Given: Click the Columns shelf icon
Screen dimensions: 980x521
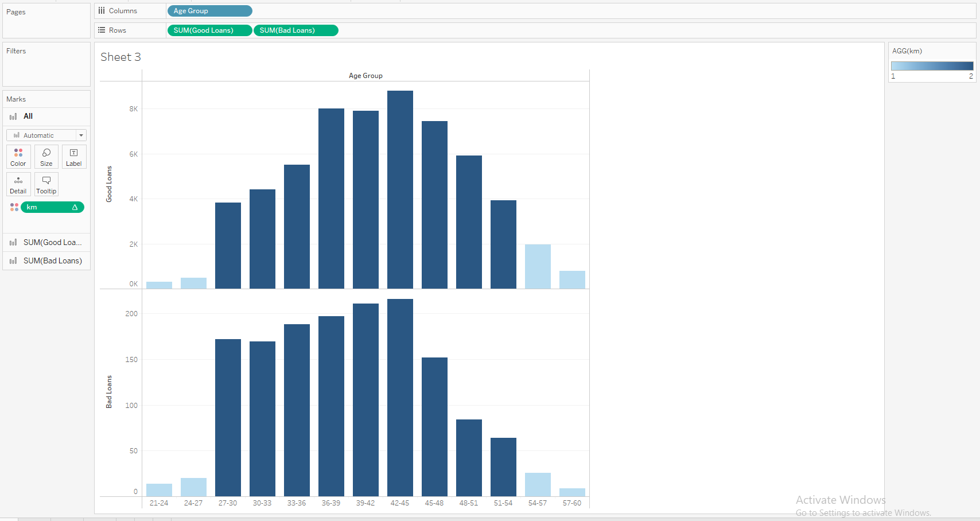Looking at the screenshot, I should (x=102, y=11).
